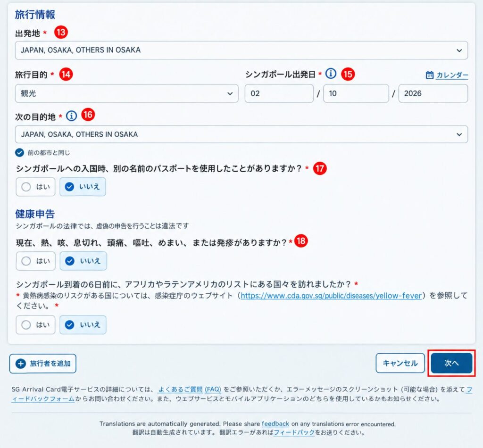Click the info icon next to シンガポール出発日
Screen dimensions: 483x448
[x=331, y=74]
